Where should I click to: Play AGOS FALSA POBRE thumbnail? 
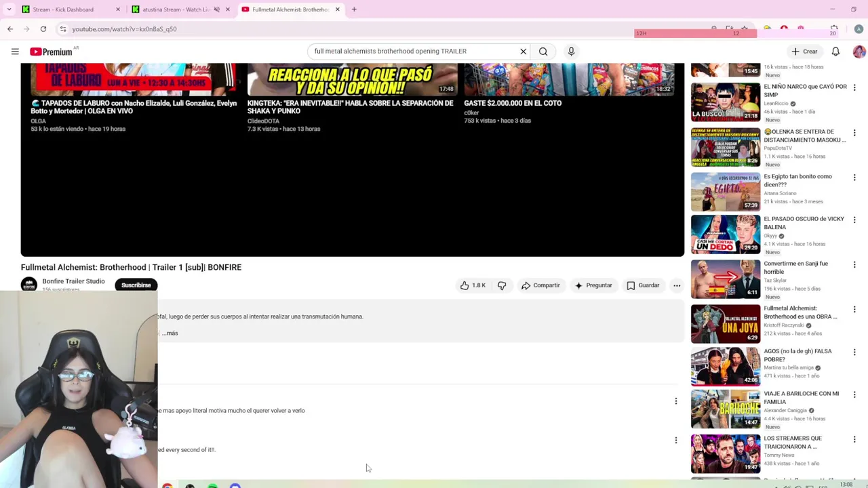pos(725,366)
